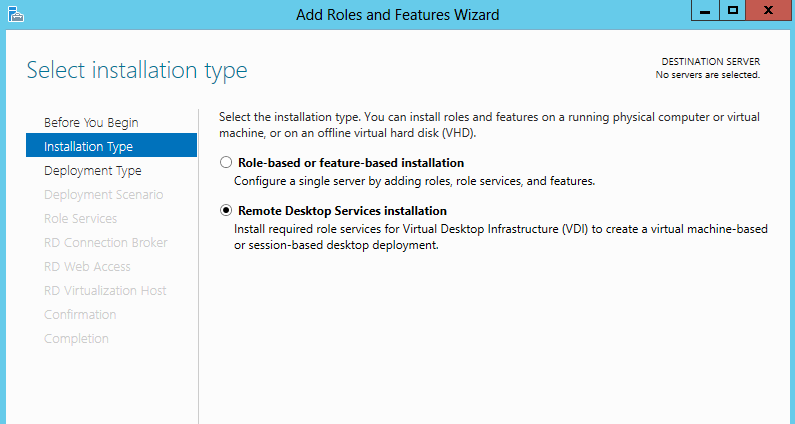This screenshot has width=795, height=424.
Task: Select Remote Desktop Services installation radio button
Action: (226, 210)
